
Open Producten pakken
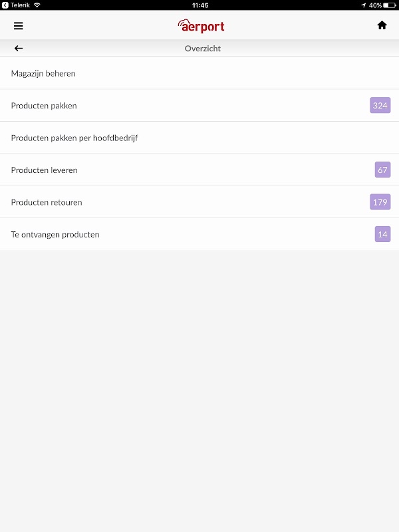coord(199,106)
